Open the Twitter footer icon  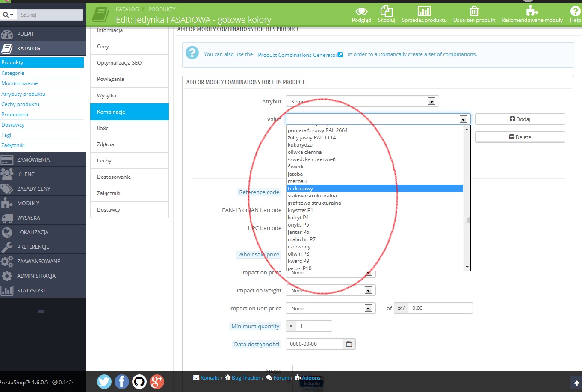(104, 381)
